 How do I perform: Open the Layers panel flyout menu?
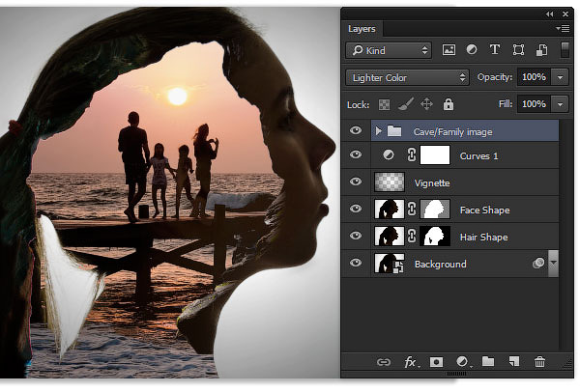(563, 28)
